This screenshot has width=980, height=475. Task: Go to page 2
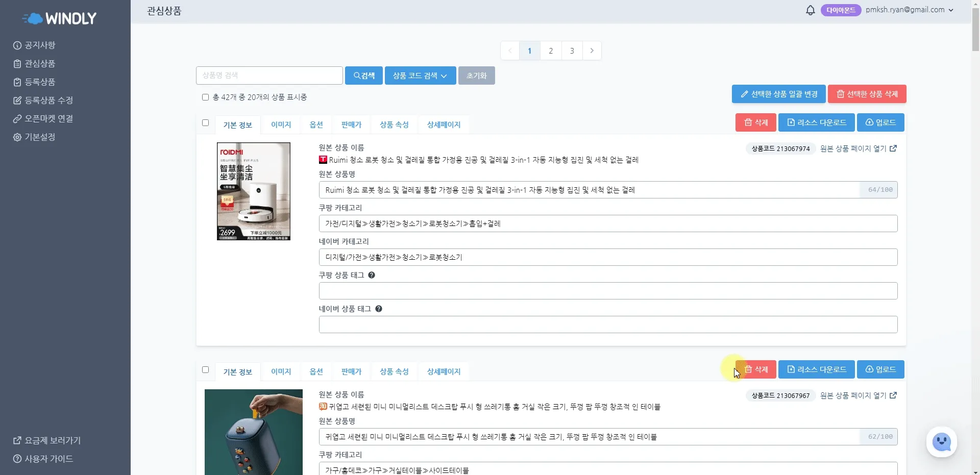point(551,51)
